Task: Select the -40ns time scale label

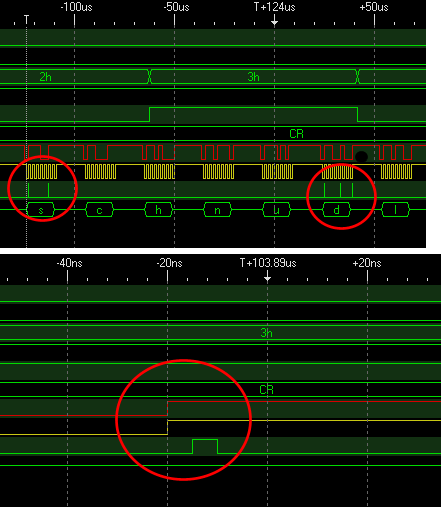Action: [69, 263]
